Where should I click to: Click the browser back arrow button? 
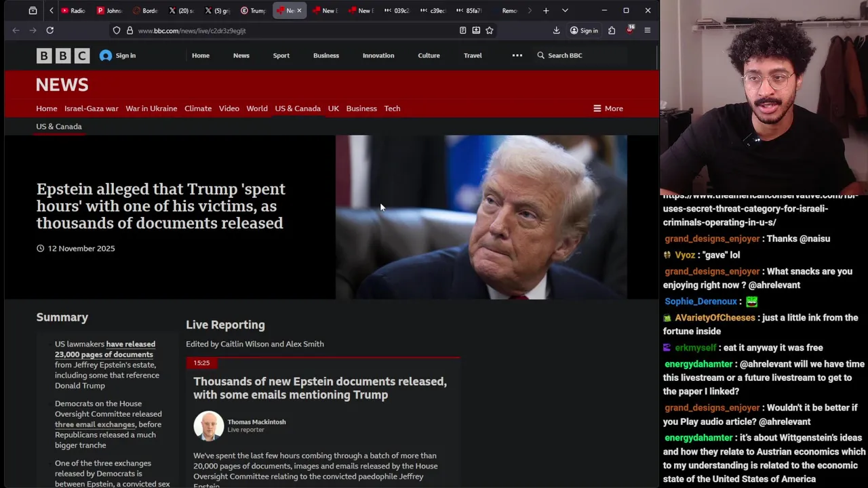coord(16,30)
